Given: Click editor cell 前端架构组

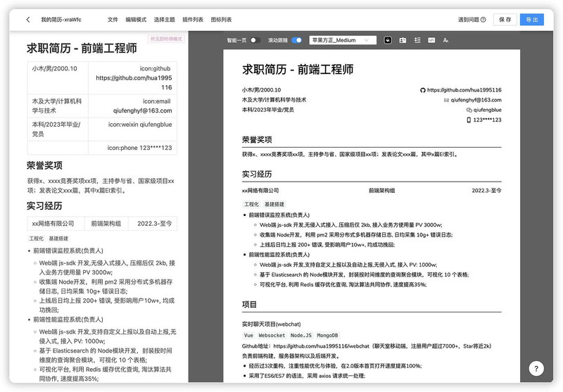Looking at the screenshot, I should point(106,224).
